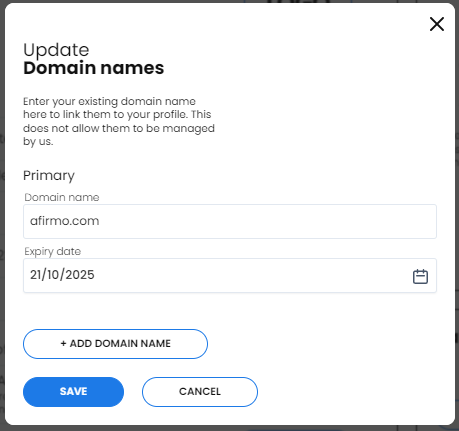Click the description paragraph about linking domains
The image size is (459, 431).
click(119, 121)
